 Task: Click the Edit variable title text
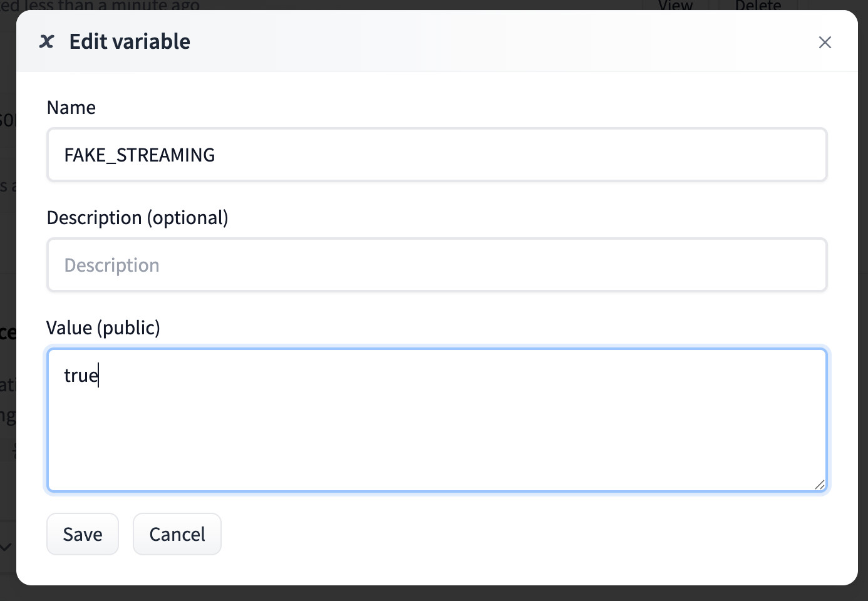pyautogui.click(x=130, y=42)
